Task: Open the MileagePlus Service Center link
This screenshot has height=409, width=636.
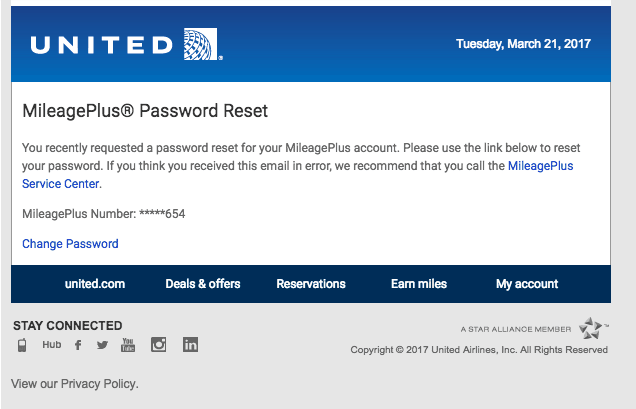Action: tap(297, 175)
